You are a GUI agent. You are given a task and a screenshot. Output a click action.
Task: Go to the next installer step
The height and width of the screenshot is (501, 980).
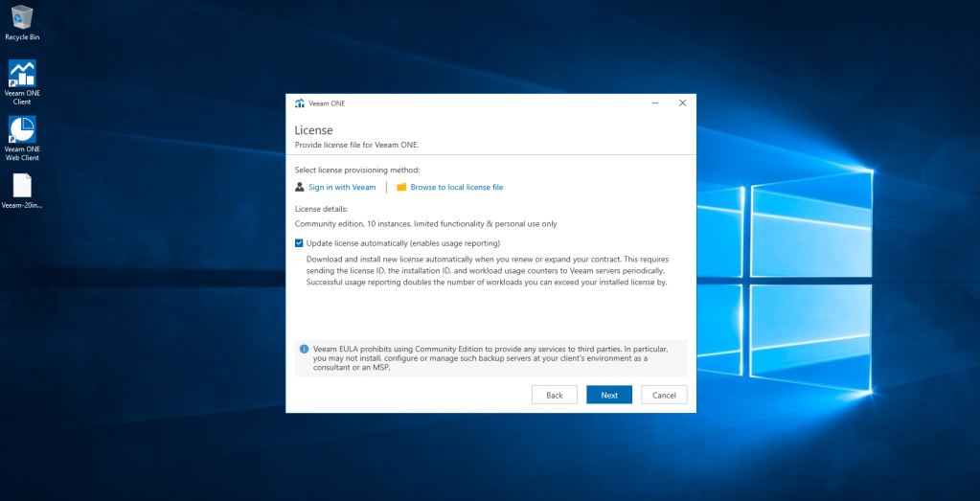[608, 395]
